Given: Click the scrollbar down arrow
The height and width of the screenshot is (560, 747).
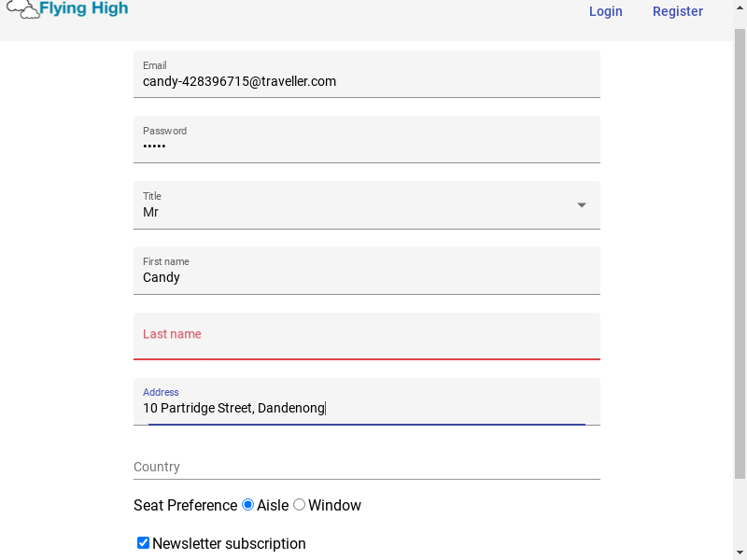Looking at the screenshot, I should (740, 553).
